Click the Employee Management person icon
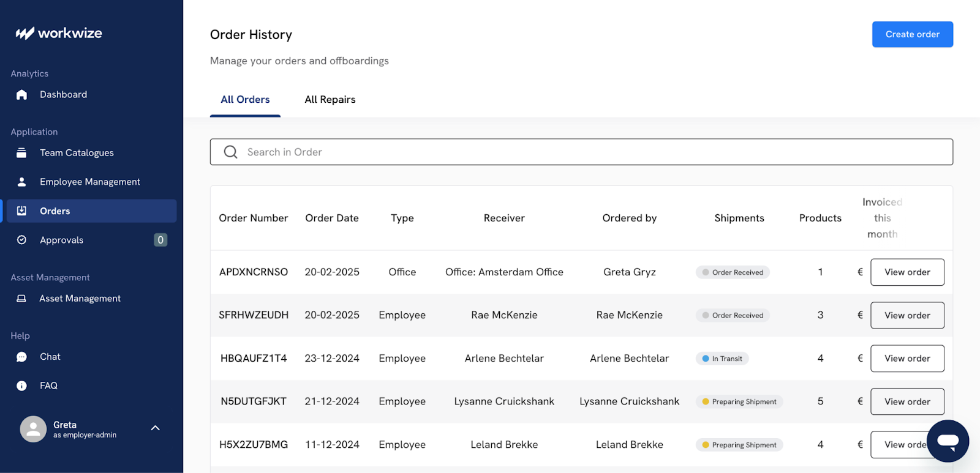Screen dimensions: 980x473 [x=21, y=182]
